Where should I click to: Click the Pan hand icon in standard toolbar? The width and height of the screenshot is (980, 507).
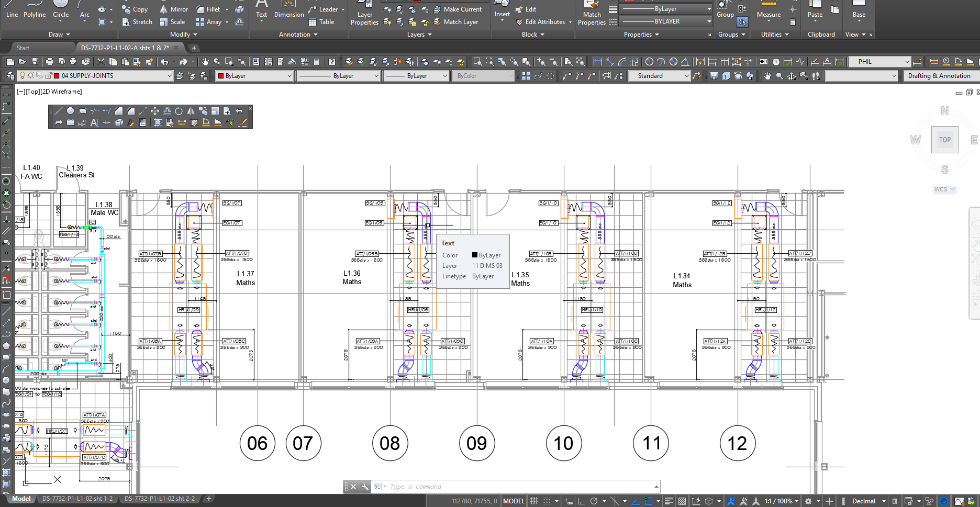(x=205, y=62)
